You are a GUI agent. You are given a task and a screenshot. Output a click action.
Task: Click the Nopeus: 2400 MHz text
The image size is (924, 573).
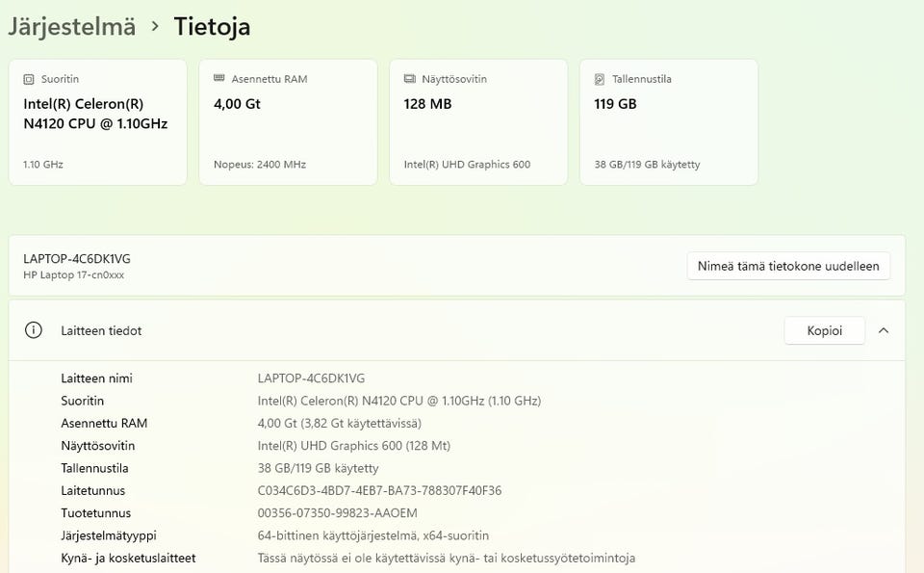(x=260, y=165)
